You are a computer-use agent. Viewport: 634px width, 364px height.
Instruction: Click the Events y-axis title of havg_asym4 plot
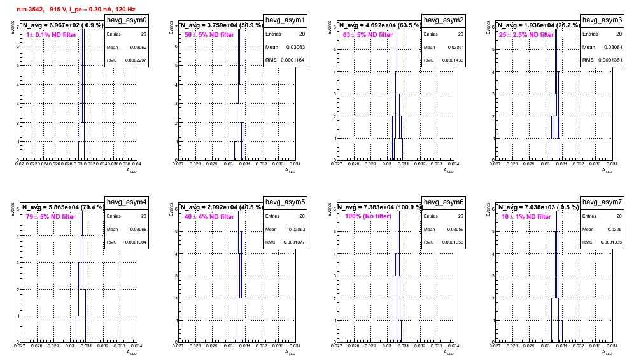[x=13, y=209]
